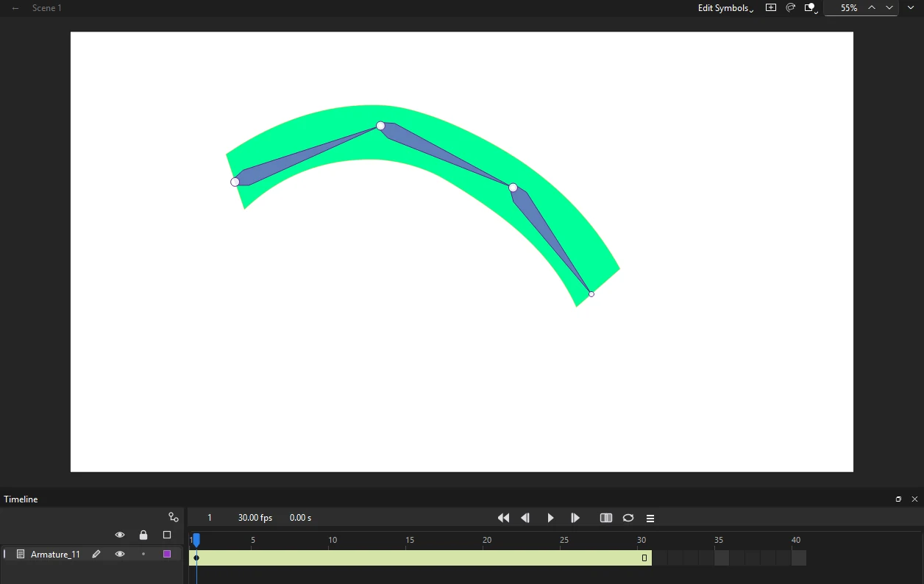Open zoom presets with down chevron
Image resolution: width=924 pixels, height=584 pixels.
[889, 7]
